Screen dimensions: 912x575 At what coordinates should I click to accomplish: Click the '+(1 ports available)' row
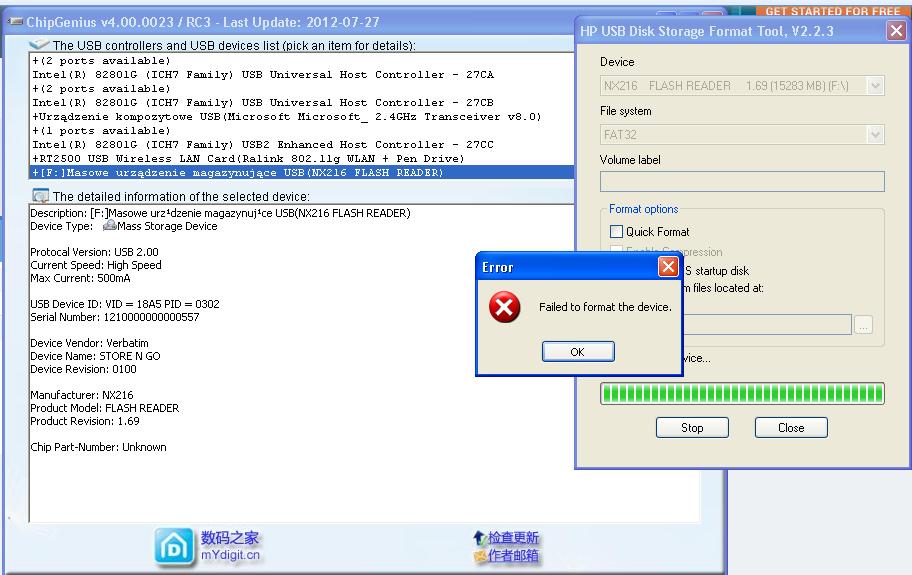pyautogui.click(x=301, y=131)
